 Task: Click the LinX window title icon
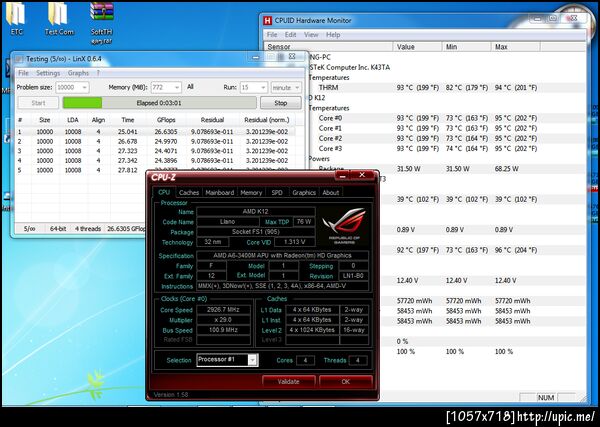[19, 59]
